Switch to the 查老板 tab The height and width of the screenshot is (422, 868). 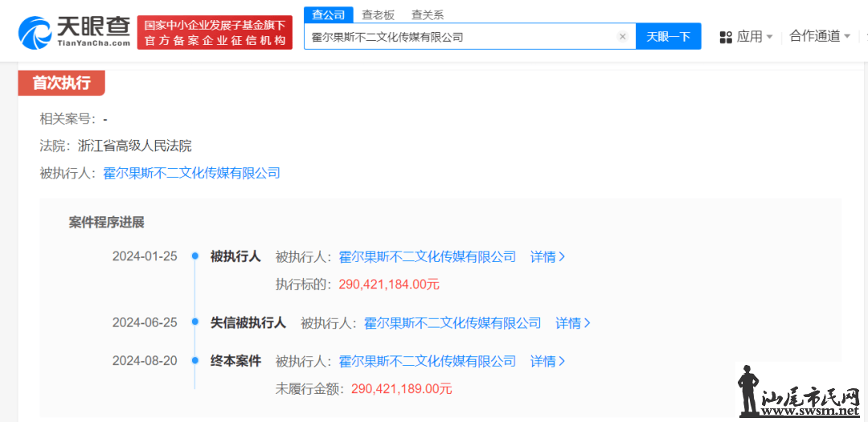click(378, 15)
